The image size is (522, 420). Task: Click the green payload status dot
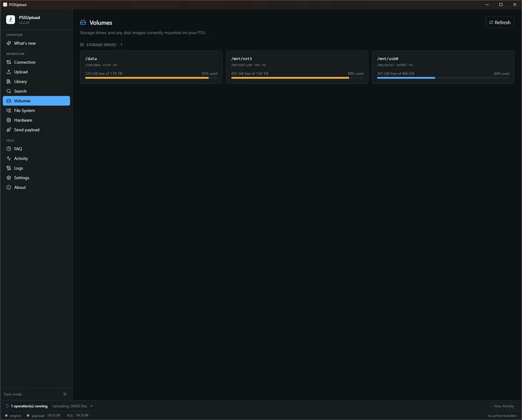point(28,415)
